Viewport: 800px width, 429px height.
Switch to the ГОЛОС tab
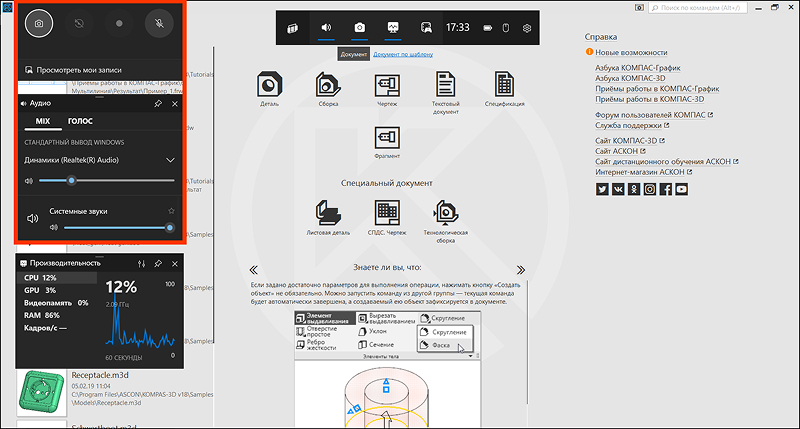[x=80, y=121]
